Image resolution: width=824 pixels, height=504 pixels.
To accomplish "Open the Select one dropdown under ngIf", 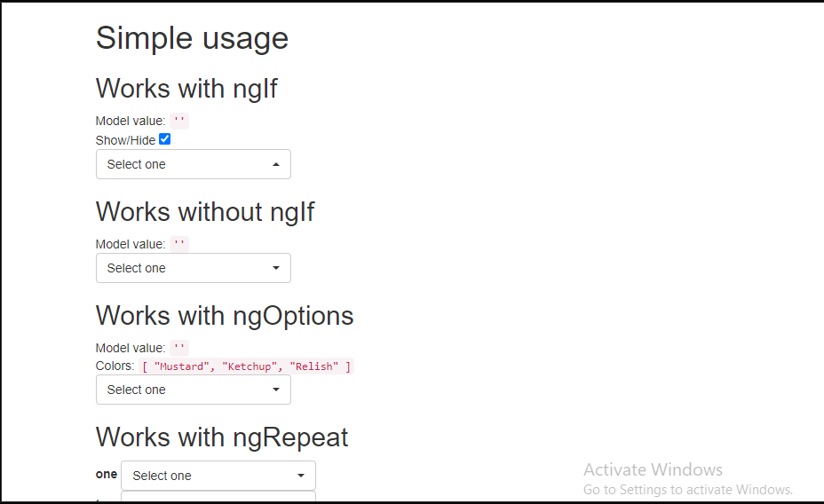I will click(193, 164).
